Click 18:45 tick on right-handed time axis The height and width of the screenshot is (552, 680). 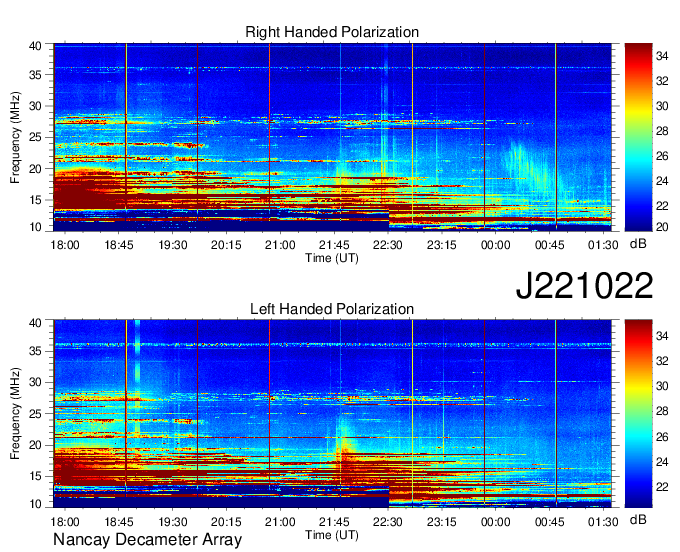[118, 245]
